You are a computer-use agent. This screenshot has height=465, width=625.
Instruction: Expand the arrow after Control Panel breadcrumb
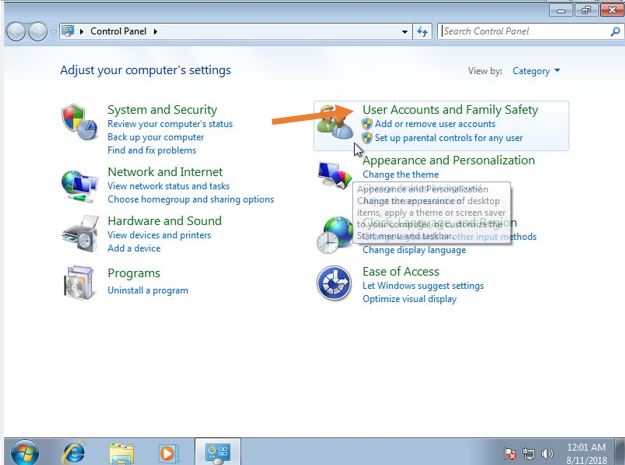[155, 31]
